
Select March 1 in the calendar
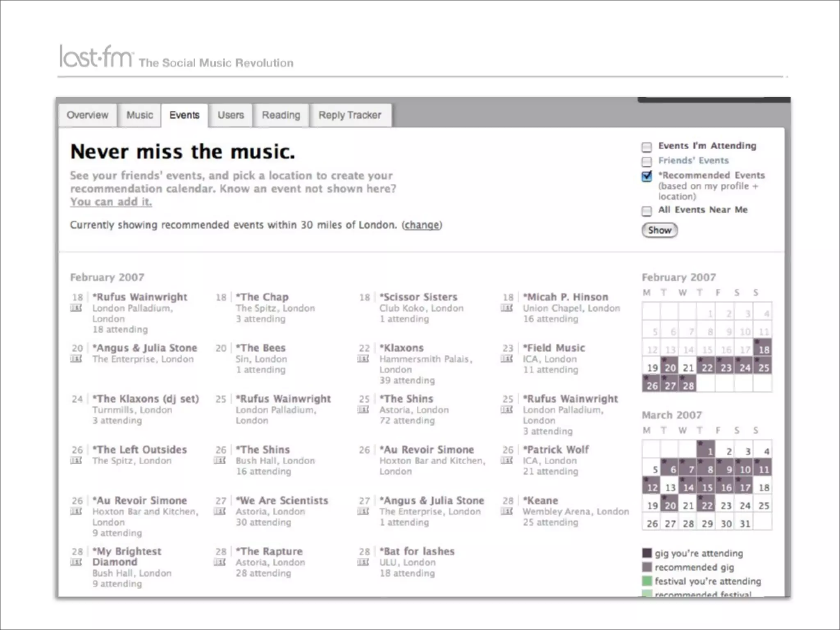706,450
